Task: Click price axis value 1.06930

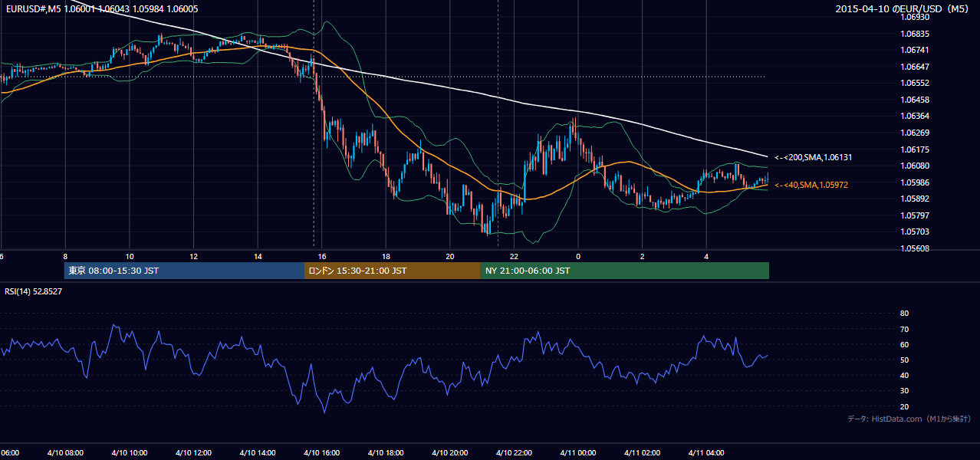Action: coord(916,17)
